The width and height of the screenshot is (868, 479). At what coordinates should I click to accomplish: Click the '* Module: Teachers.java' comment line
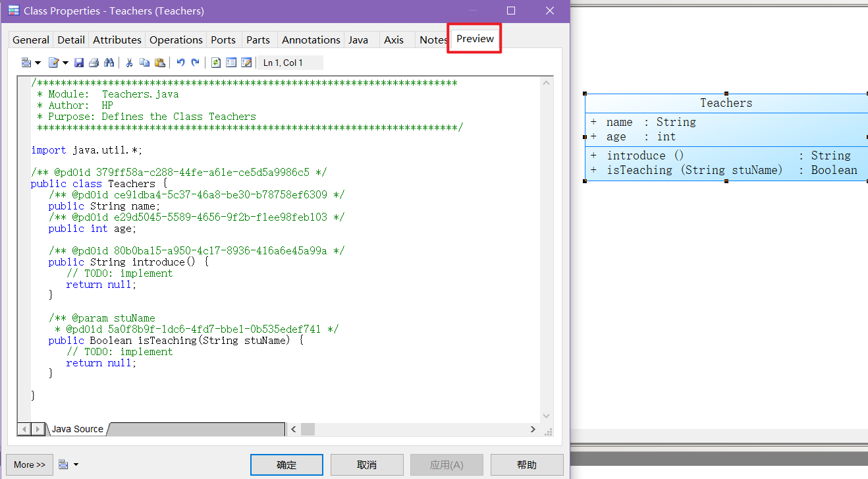tap(108, 94)
